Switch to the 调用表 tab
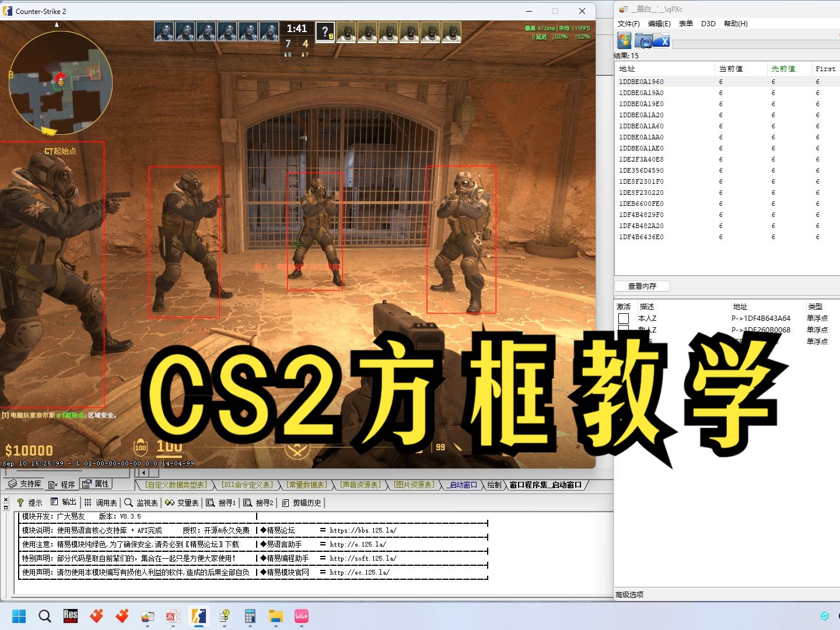Screen dimensions: 840x630 tap(100, 502)
